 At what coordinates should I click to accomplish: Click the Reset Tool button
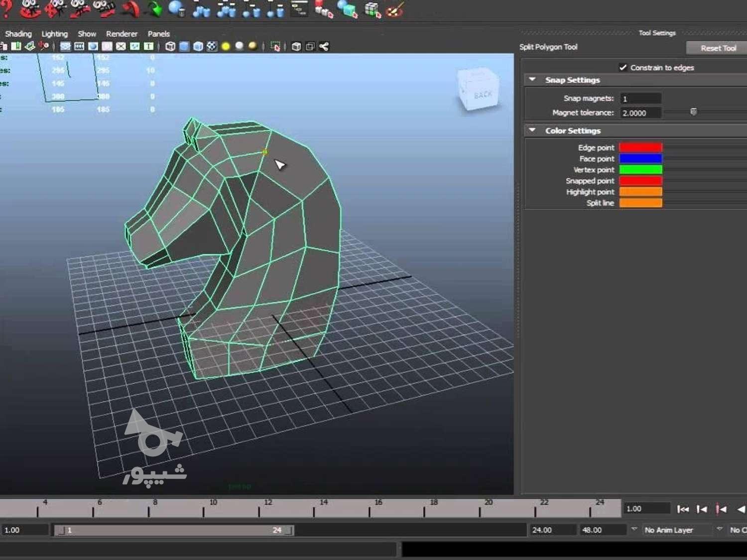718,48
